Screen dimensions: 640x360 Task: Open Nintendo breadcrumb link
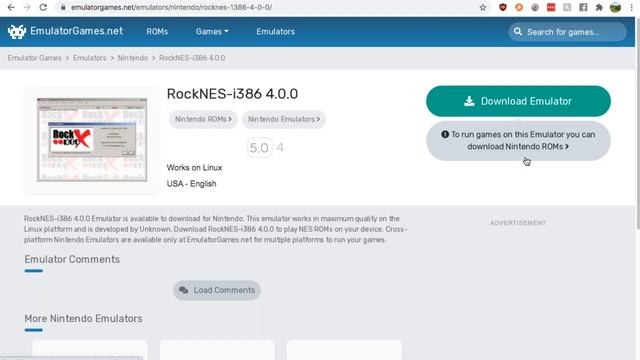pyautogui.click(x=133, y=58)
